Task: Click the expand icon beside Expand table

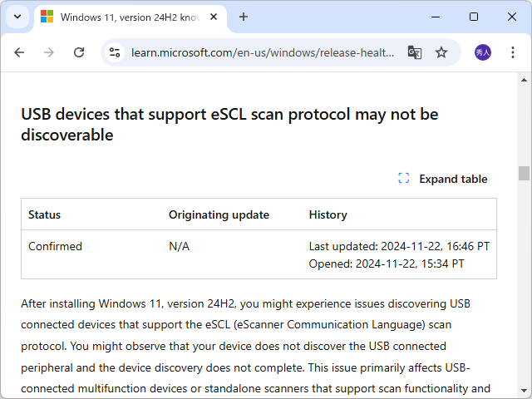Action: pyautogui.click(x=404, y=179)
